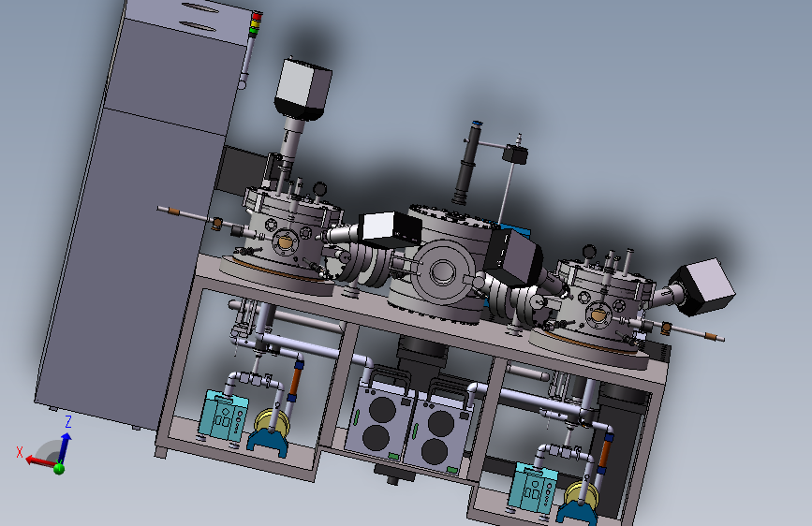Select the teal controller box at lower left
Image resolution: width=812 pixels, height=526 pixels.
tap(224, 416)
